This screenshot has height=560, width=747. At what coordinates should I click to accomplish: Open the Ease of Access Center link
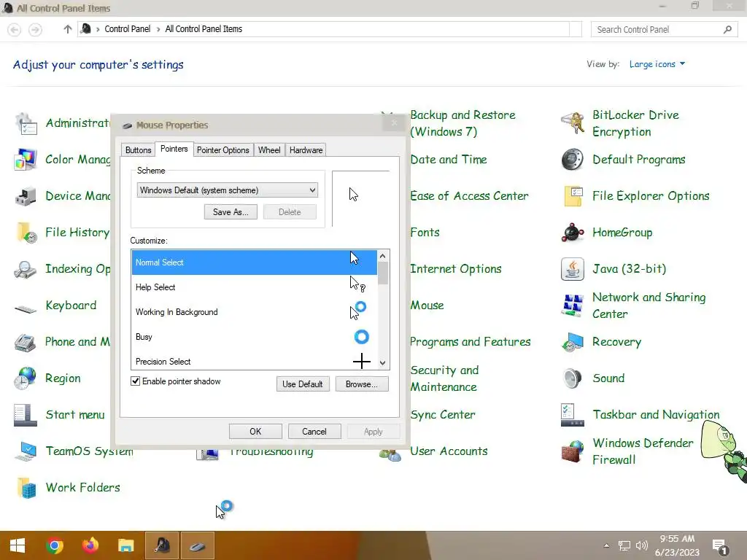point(469,195)
